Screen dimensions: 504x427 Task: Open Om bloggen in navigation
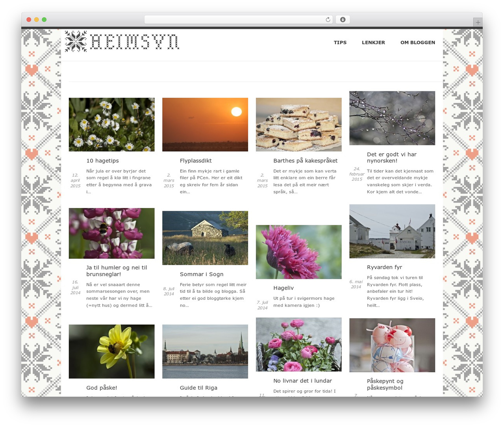coord(418,43)
